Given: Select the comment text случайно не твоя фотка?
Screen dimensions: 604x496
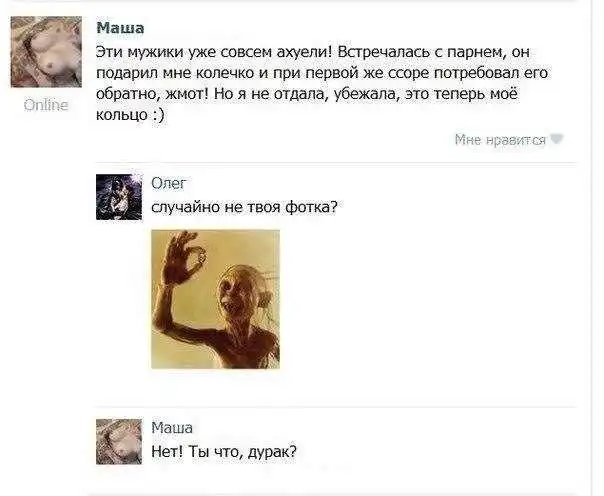Looking at the screenshot, I should coord(244,207).
